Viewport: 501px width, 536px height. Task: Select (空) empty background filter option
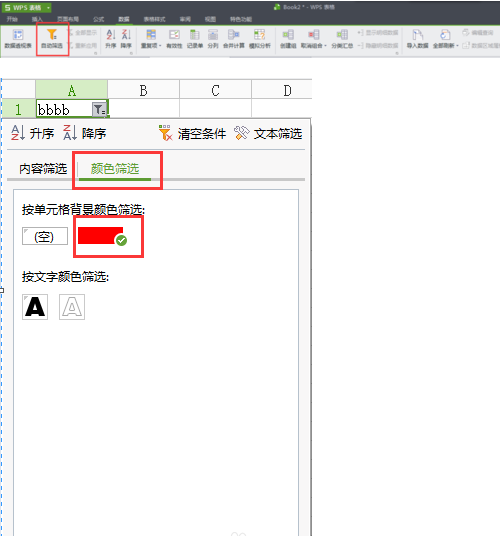[45, 236]
